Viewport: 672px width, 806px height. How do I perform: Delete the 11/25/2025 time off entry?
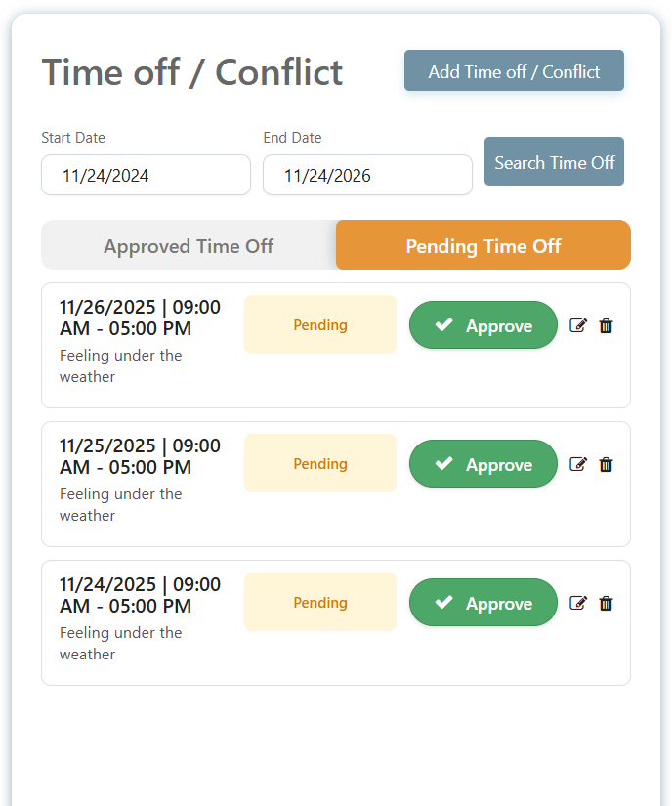pos(606,464)
